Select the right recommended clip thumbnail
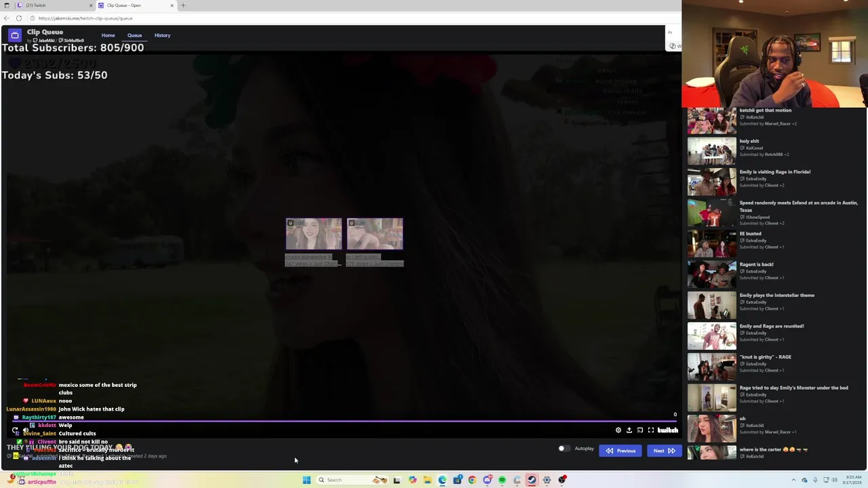 click(375, 235)
